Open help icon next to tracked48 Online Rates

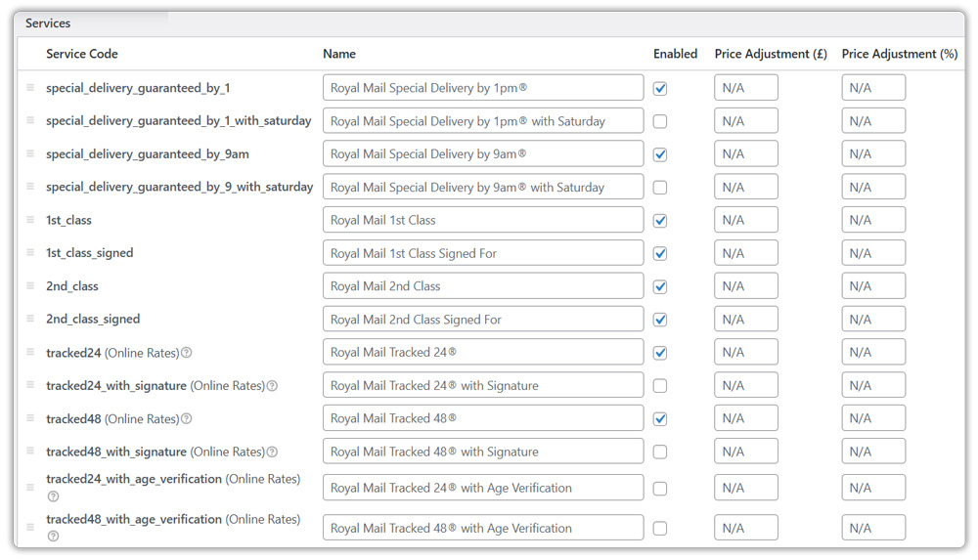pyautogui.click(x=186, y=419)
